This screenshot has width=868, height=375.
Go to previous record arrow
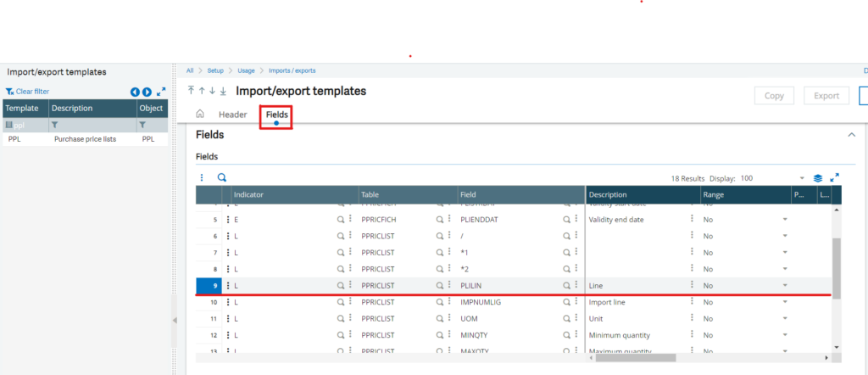tap(202, 91)
